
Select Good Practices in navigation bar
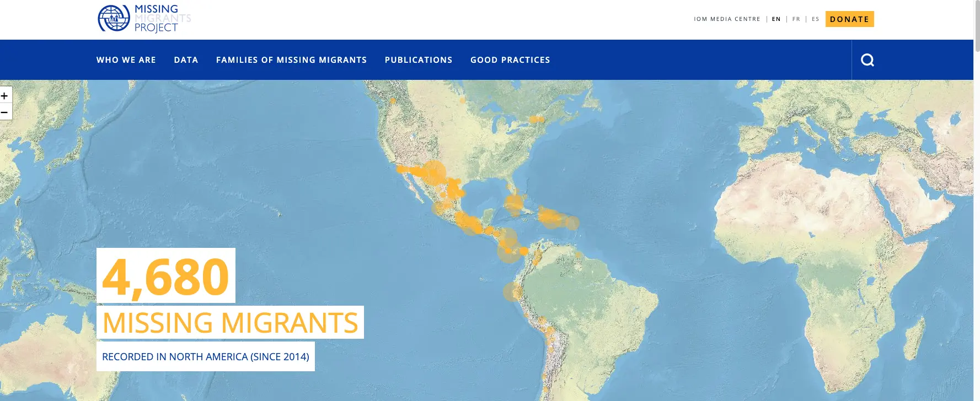point(510,60)
